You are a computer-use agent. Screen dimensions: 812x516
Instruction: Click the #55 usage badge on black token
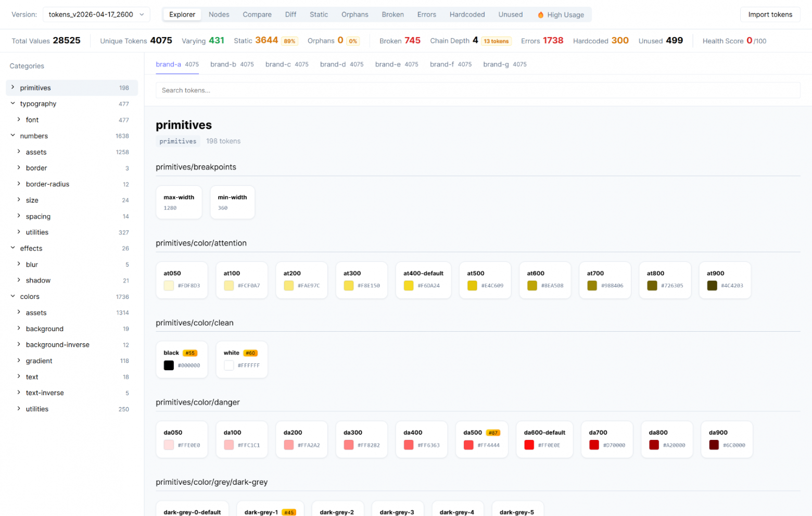tap(190, 353)
